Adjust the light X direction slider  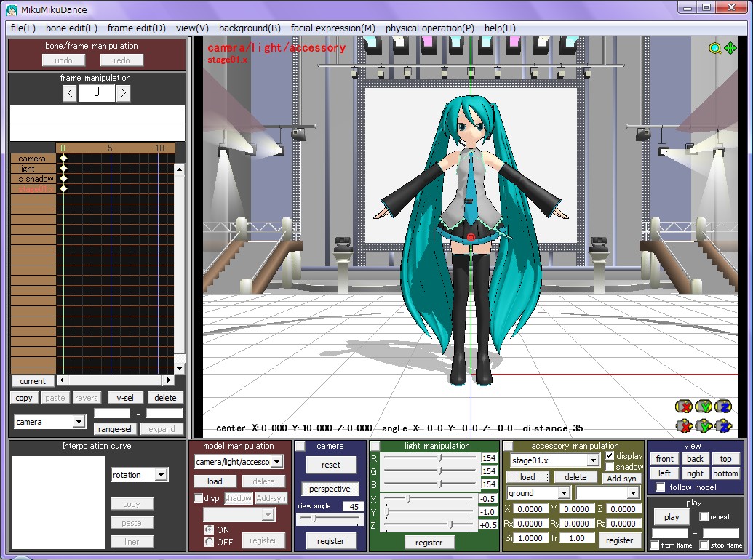429,499
